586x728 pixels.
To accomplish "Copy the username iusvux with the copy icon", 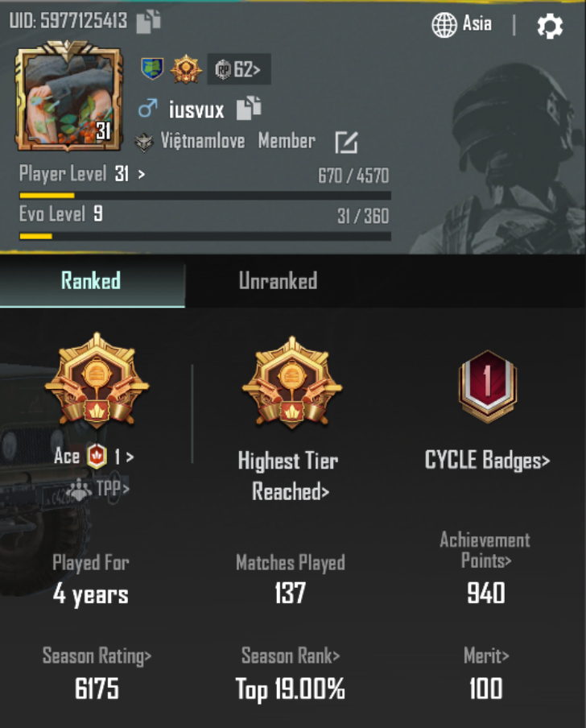I will tap(249, 108).
